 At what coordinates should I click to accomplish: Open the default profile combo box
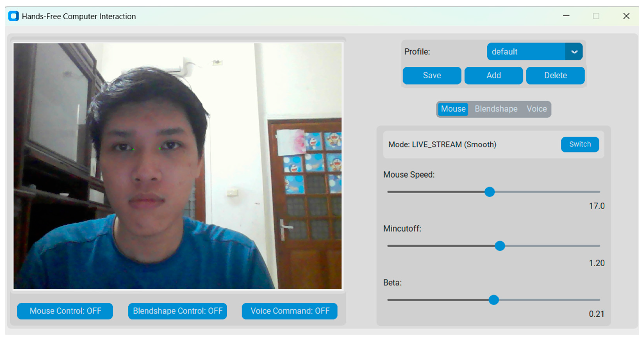click(x=526, y=52)
